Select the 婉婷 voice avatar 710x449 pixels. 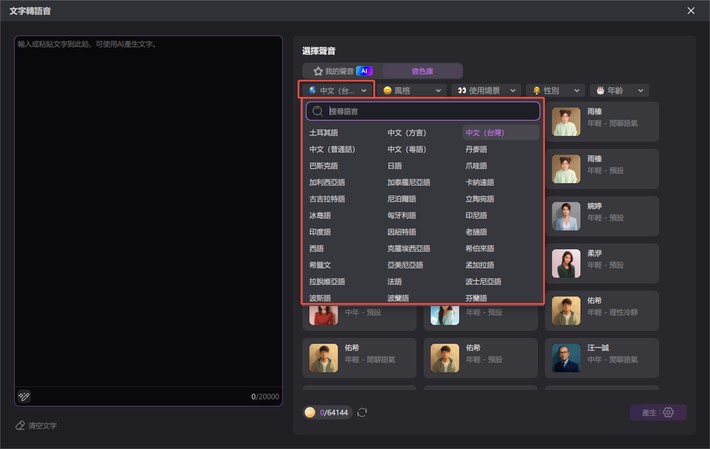[566, 216]
